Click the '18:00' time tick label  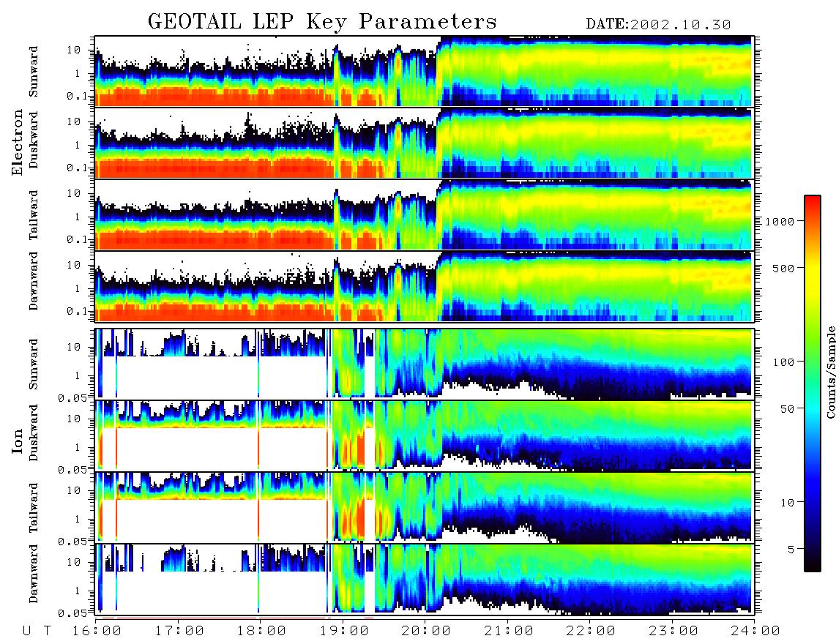(261, 631)
